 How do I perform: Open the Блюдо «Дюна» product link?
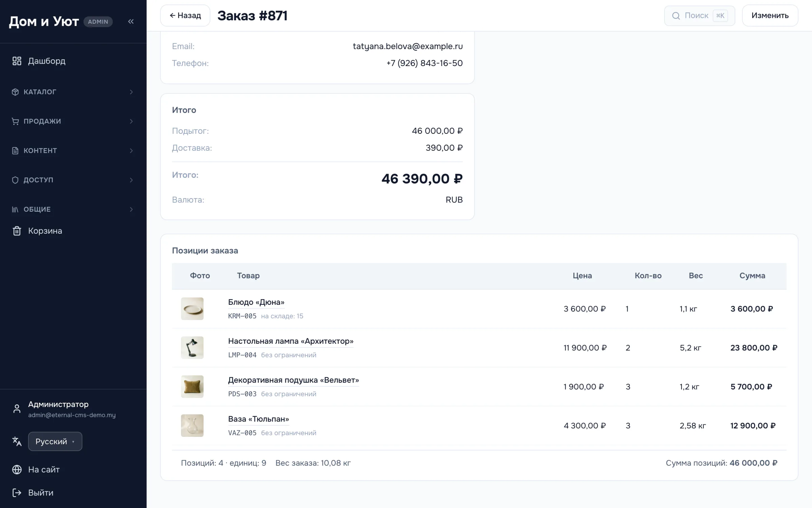[x=256, y=302]
